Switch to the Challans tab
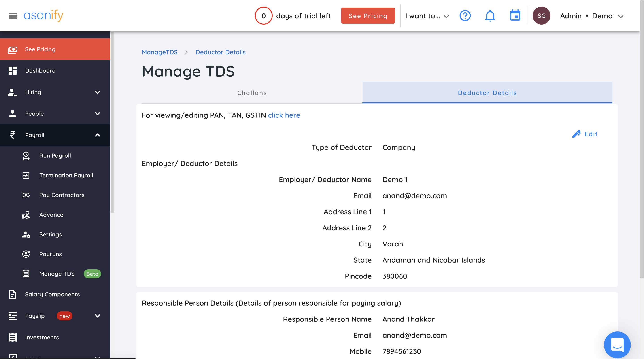This screenshot has height=359, width=644. click(251, 93)
